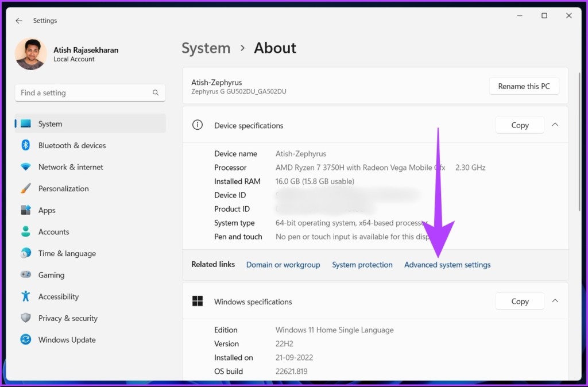Click the processor value AMD Ryzen 7 3750H

(360, 168)
